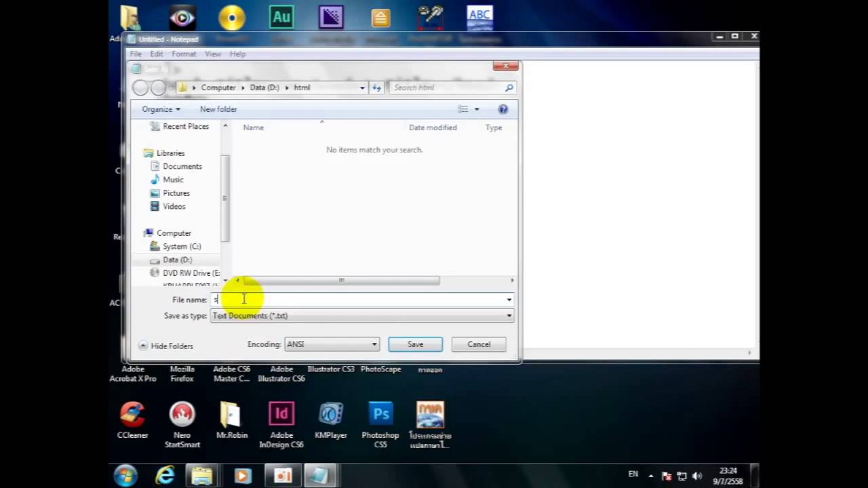Open the CCleaner desktop icon

point(132,420)
